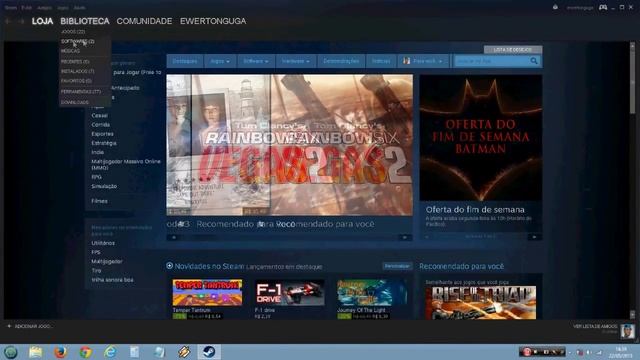Open the Indie genre link
Screen dimensions: 640x360
(x=98, y=152)
